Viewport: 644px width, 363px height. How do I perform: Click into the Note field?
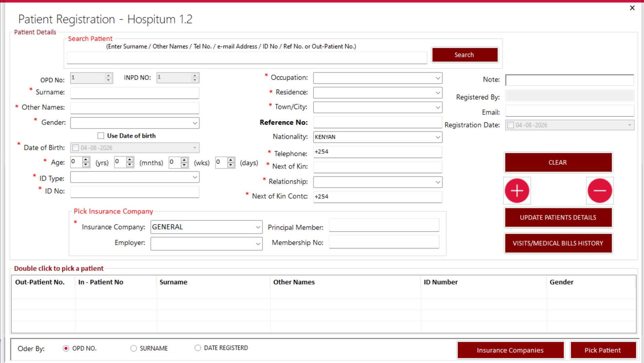point(570,80)
